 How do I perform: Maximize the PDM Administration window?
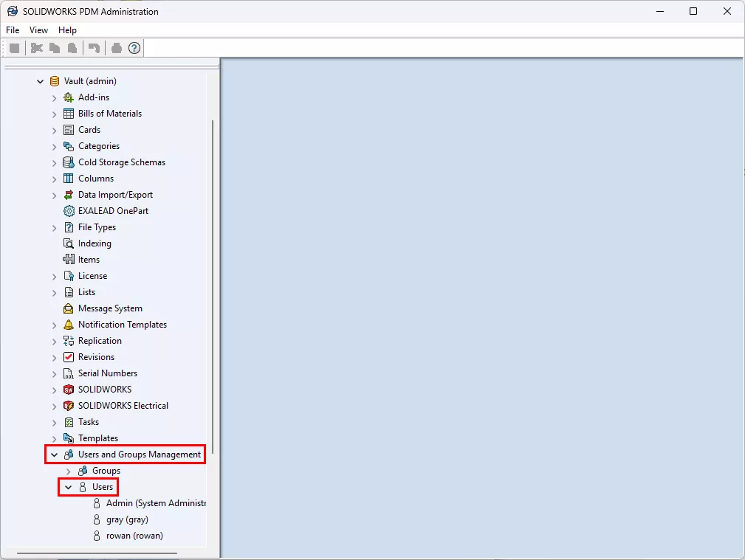[693, 11]
